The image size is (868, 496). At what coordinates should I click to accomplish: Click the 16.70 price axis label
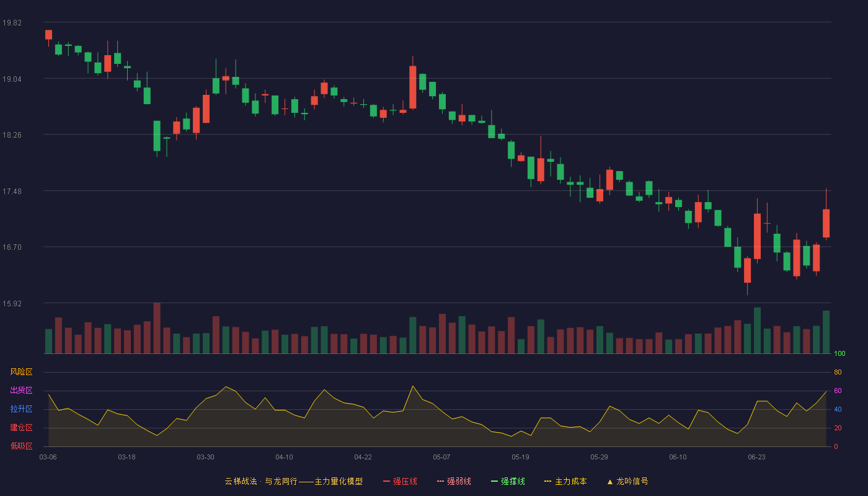point(12,247)
